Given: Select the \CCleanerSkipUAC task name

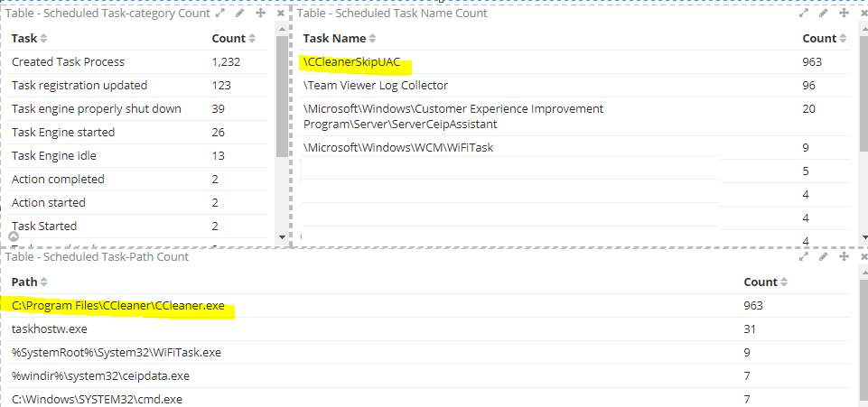Looking at the screenshot, I should click(x=351, y=62).
